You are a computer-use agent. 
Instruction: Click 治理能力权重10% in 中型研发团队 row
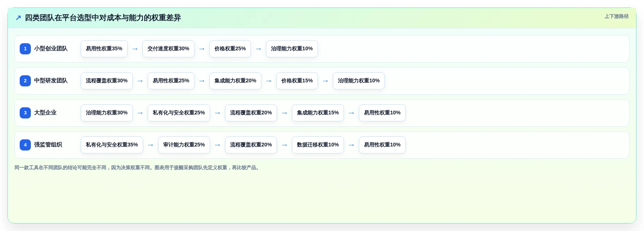359,81
